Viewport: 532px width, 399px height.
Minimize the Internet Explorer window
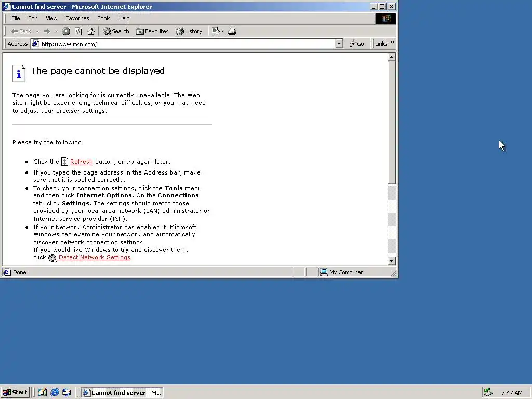(374, 6)
